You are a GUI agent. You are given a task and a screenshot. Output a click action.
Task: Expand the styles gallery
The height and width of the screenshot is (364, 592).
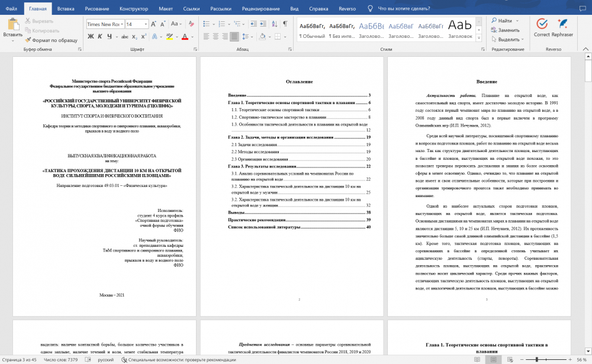(479, 38)
